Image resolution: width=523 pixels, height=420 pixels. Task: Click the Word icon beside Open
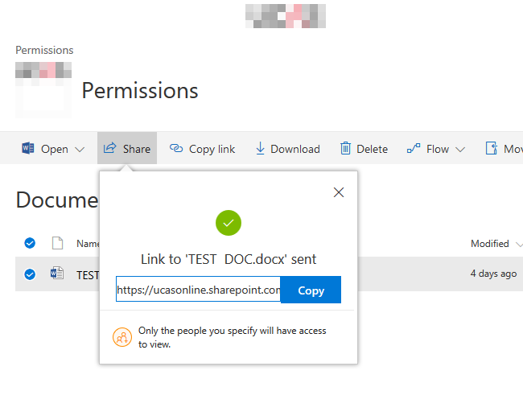click(28, 149)
